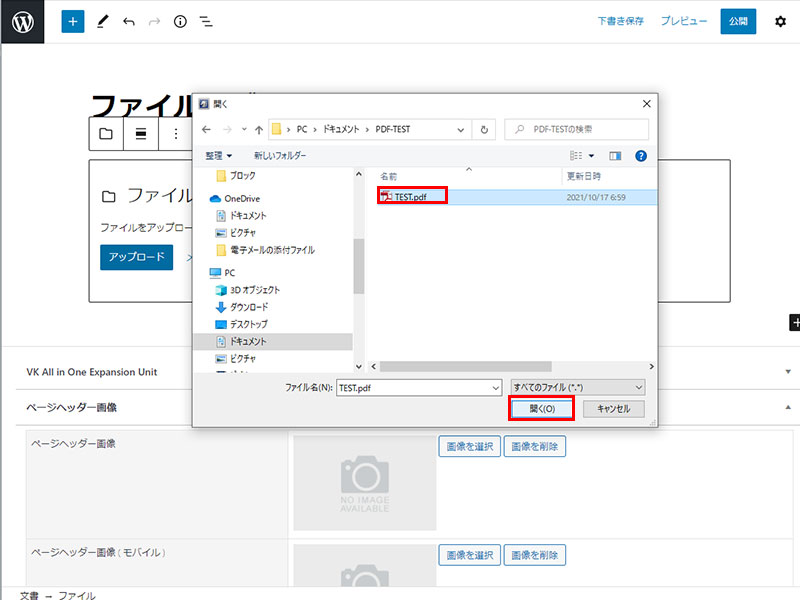800x600 pixels.
Task: Open the list view icon
Action: (205, 21)
